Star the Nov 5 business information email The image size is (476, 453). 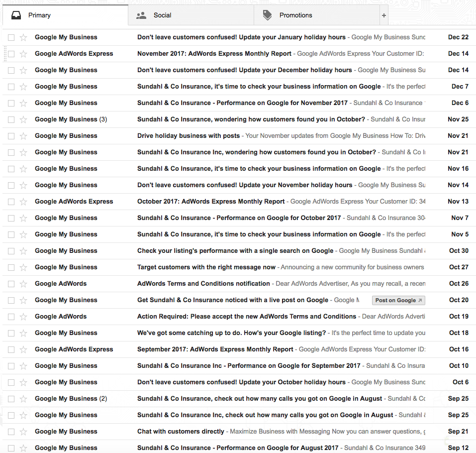coord(23,234)
